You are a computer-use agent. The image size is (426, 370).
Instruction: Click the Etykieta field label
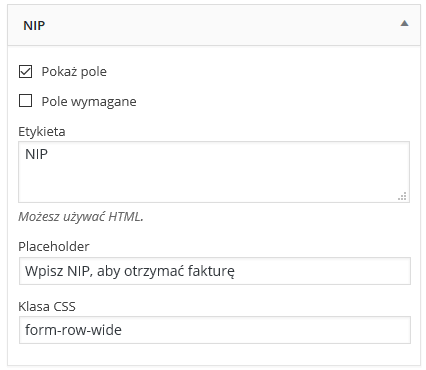click(x=42, y=132)
